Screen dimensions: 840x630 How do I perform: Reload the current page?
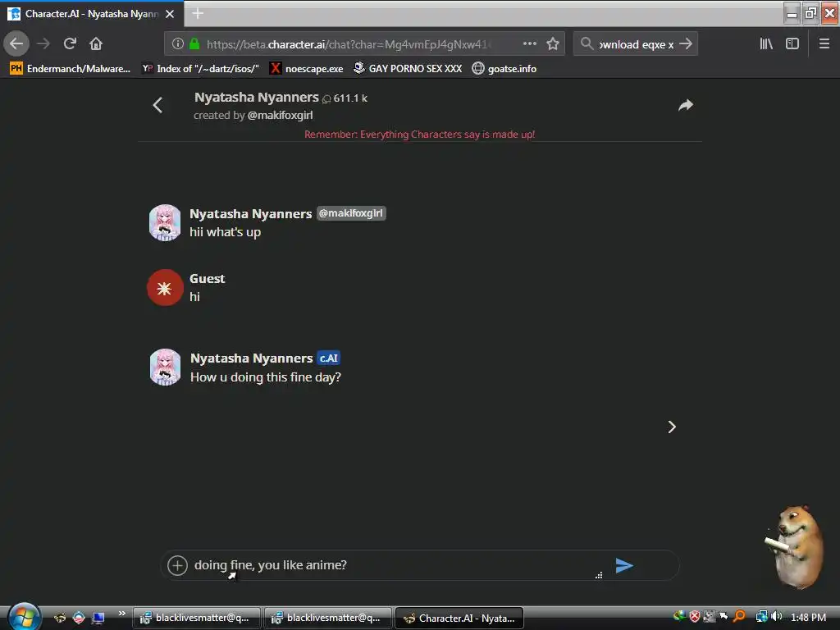(x=70, y=43)
